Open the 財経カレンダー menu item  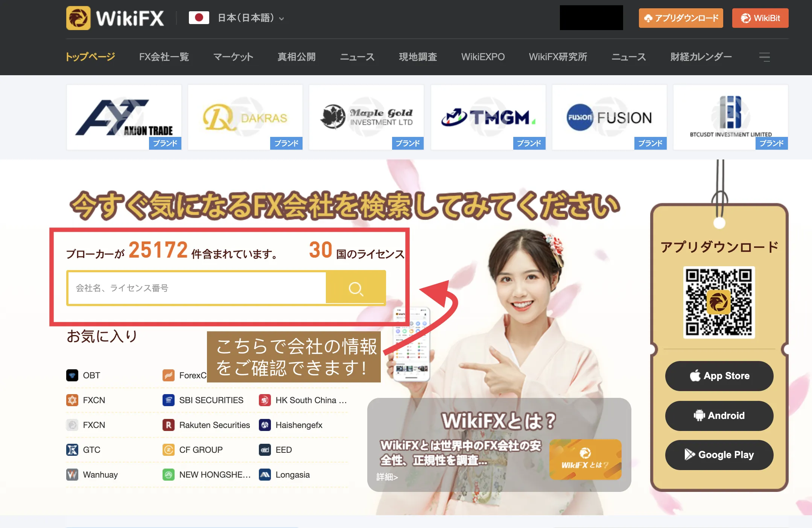coord(701,57)
